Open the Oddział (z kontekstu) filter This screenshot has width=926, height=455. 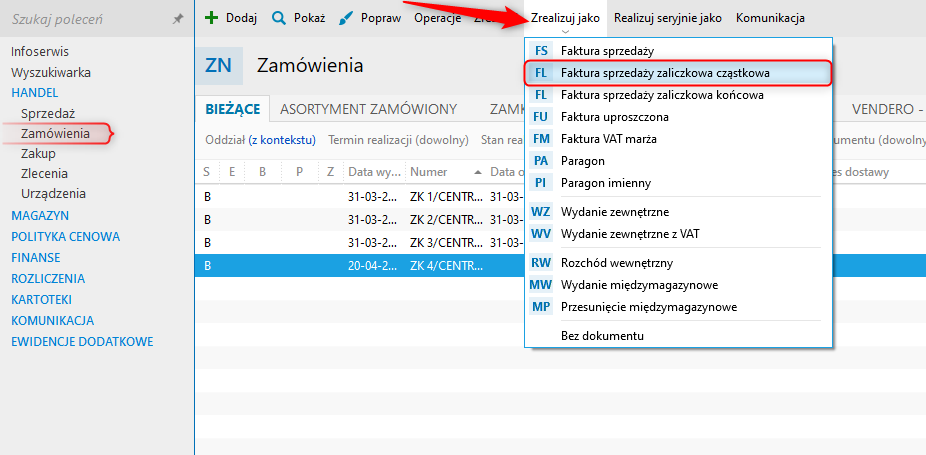point(260,140)
